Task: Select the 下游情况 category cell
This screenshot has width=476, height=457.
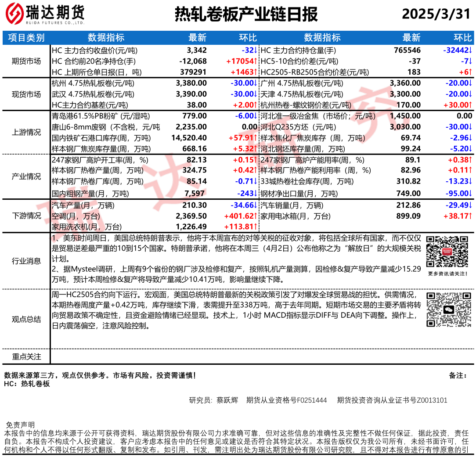Action: coord(26,216)
